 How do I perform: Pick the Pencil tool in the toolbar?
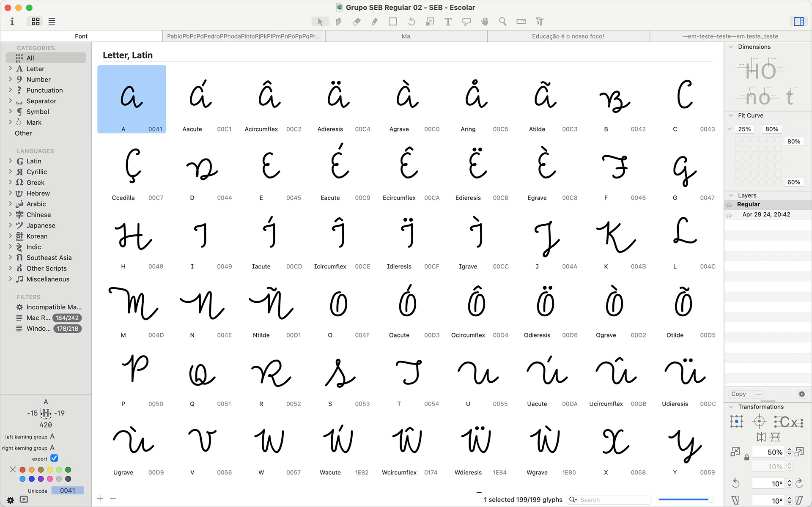375,22
